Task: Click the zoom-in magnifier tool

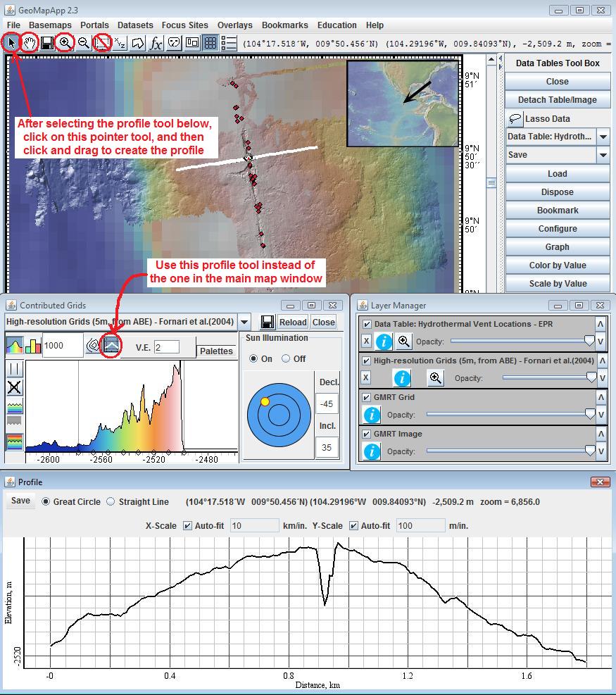Action: pos(65,42)
